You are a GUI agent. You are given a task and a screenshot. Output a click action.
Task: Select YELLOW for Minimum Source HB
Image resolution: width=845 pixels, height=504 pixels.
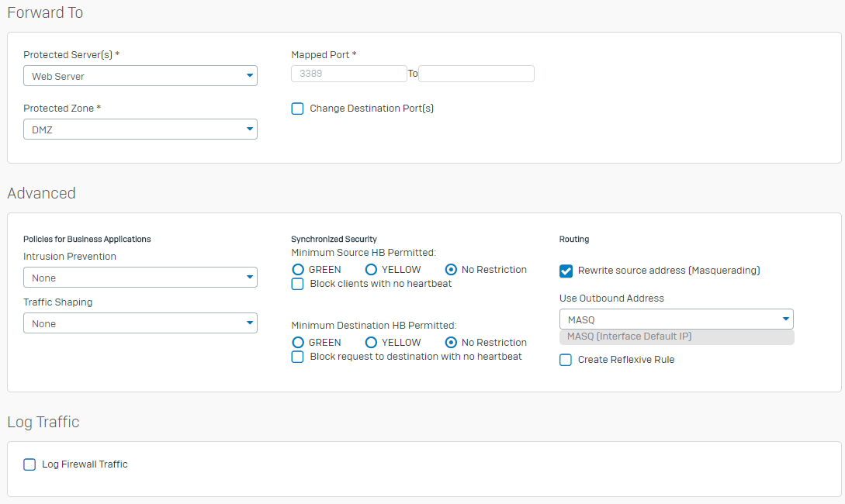pos(371,269)
